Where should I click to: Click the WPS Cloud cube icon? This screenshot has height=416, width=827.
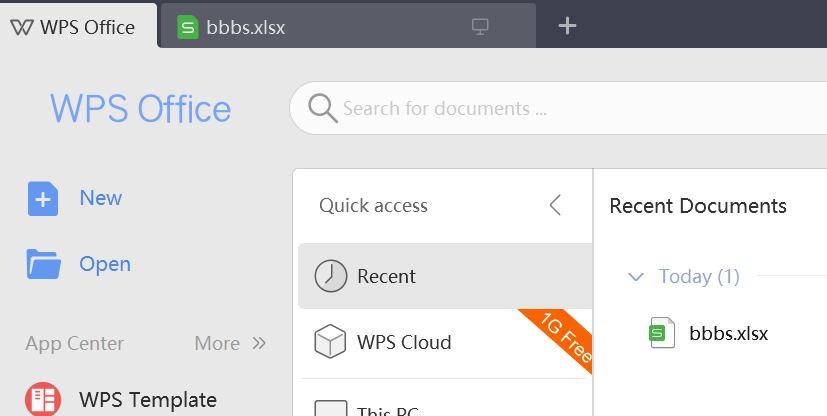coord(330,342)
